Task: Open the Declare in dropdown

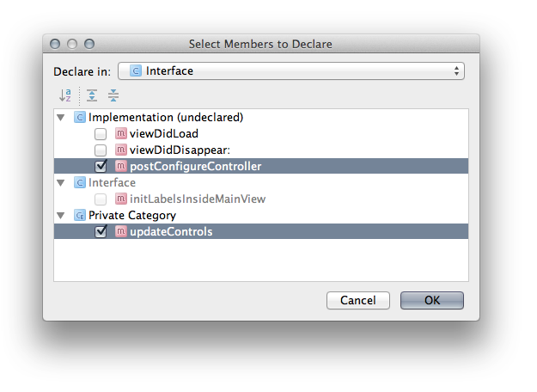Action: click(x=291, y=71)
